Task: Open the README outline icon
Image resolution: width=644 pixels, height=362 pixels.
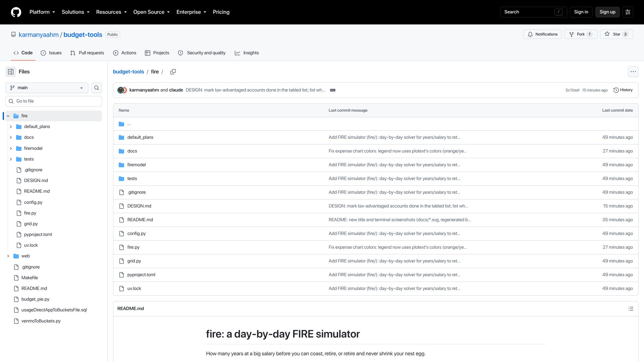Action: coord(631,309)
